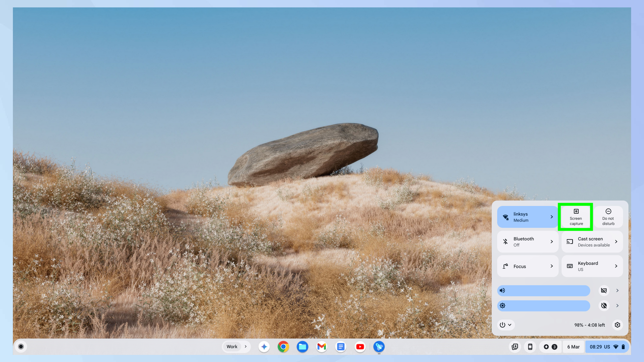The width and height of the screenshot is (644, 362).
Task: Open the Keyboard US input tile
Action: click(x=592, y=266)
